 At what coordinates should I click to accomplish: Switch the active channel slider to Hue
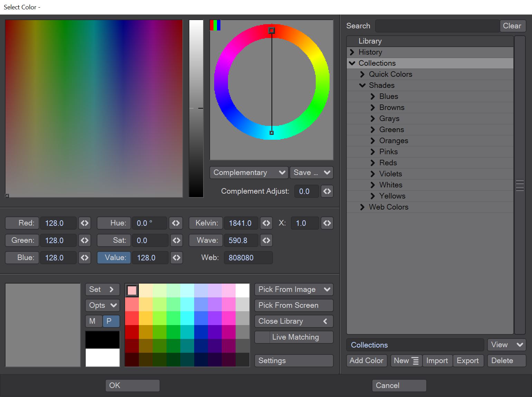pos(114,223)
